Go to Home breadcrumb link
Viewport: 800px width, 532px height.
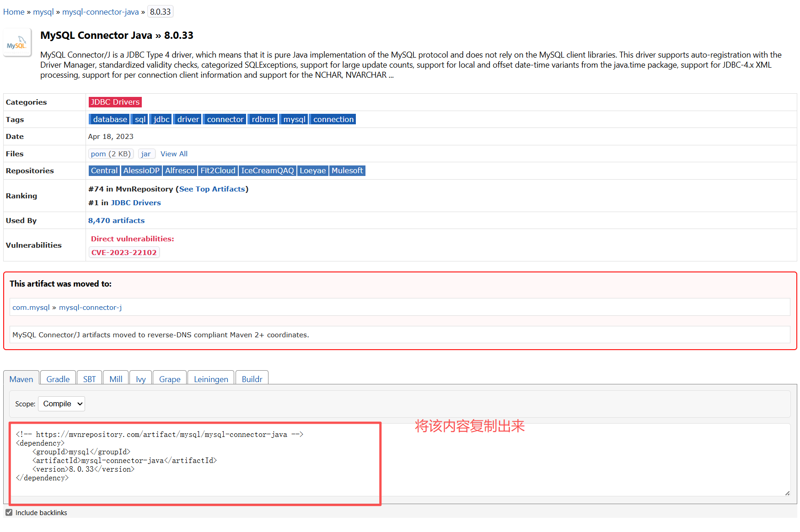[x=14, y=12]
